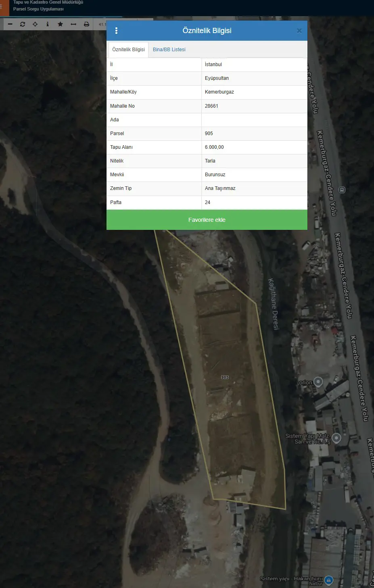This screenshot has width=374, height=588.
Task: Close the Öznitelik Bilgisi panel
Action: pos(299,31)
